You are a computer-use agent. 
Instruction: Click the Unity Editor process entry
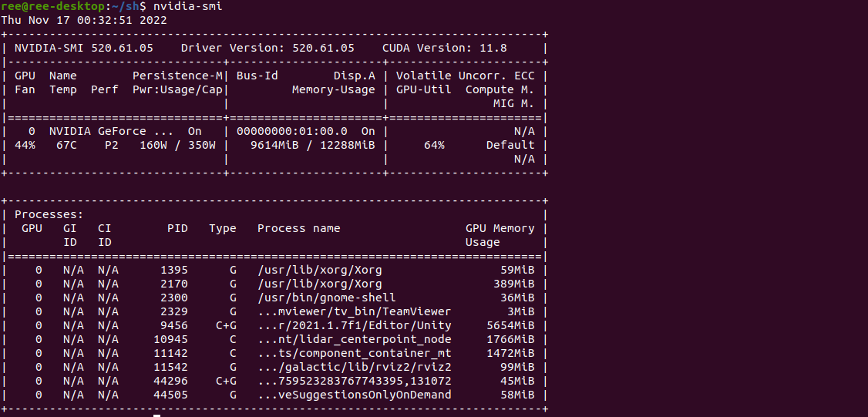[x=354, y=325]
